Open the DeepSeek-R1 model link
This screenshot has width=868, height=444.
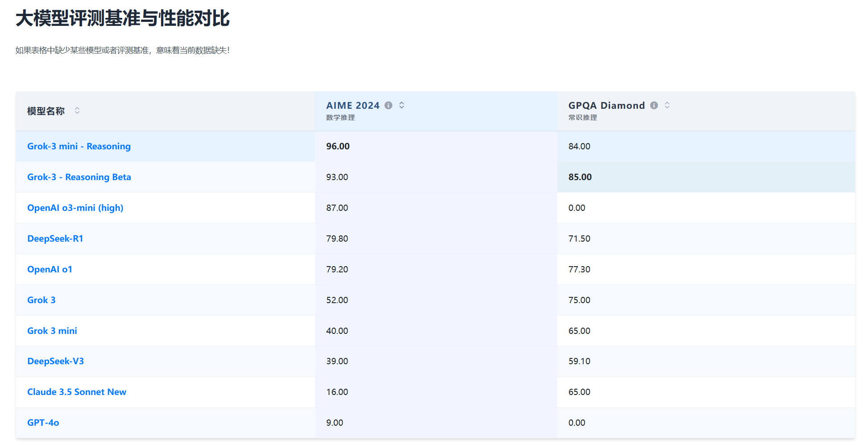click(x=55, y=238)
